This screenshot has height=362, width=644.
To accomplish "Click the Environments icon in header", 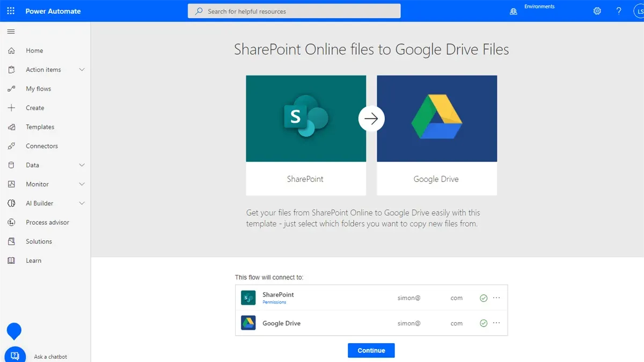I will (514, 11).
